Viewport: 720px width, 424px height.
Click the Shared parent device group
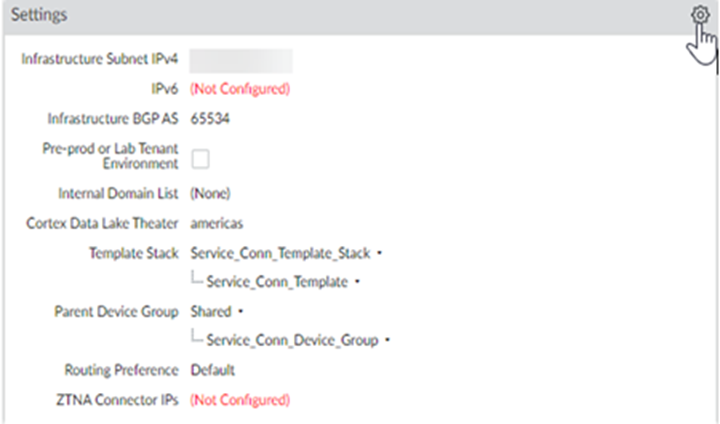pos(210,312)
